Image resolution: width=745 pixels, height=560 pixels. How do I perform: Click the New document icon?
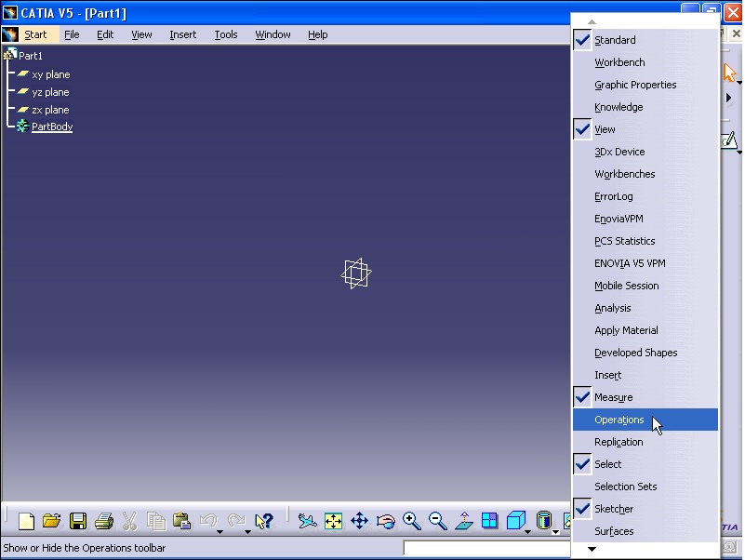coord(26,521)
